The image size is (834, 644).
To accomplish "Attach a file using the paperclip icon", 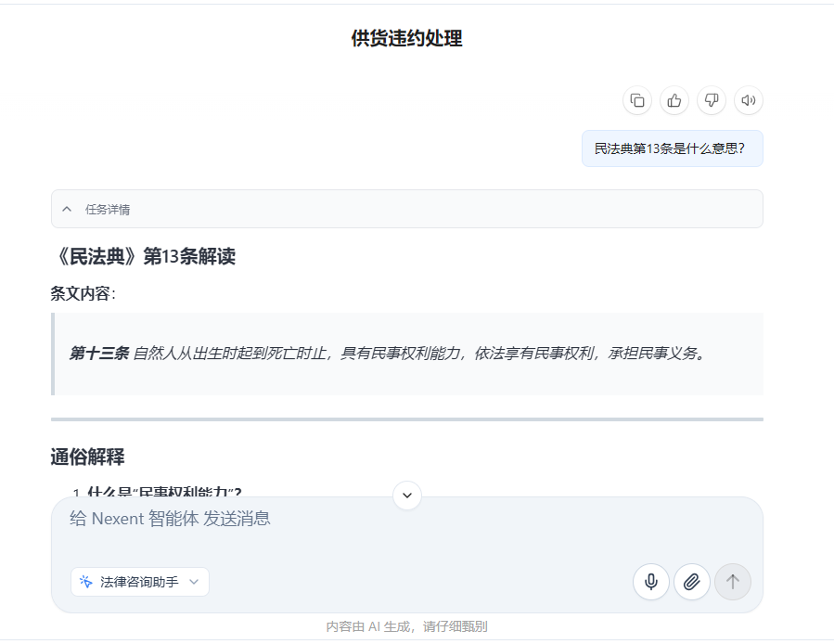I will coord(692,582).
